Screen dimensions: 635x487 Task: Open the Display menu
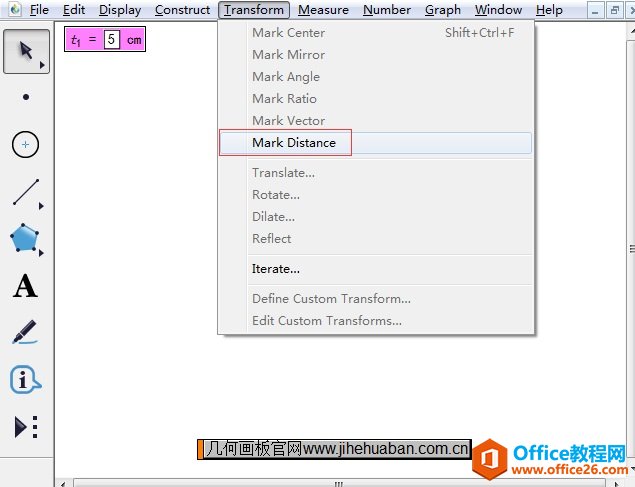click(x=120, y=10)
